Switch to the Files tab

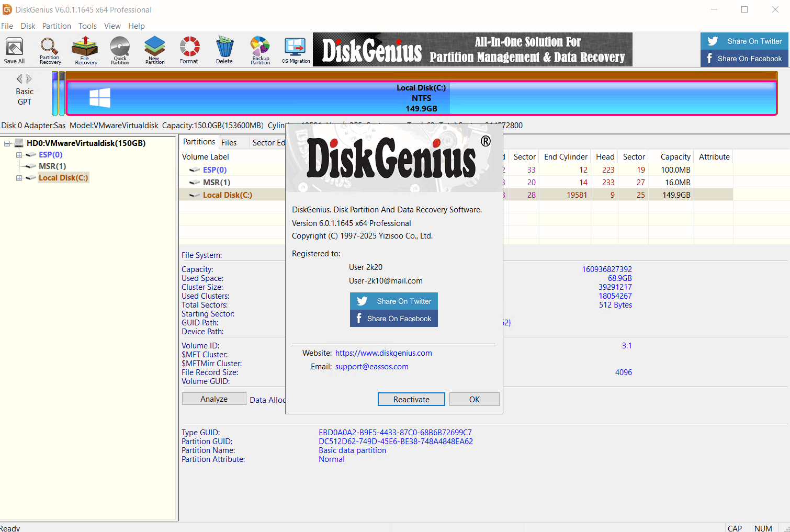229,143
